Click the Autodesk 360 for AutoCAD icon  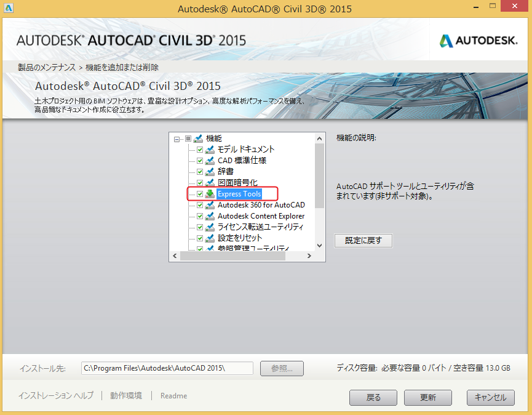[210, 205]
